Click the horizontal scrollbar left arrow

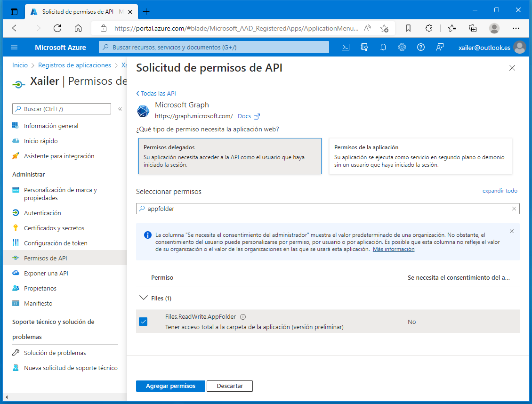7,397
